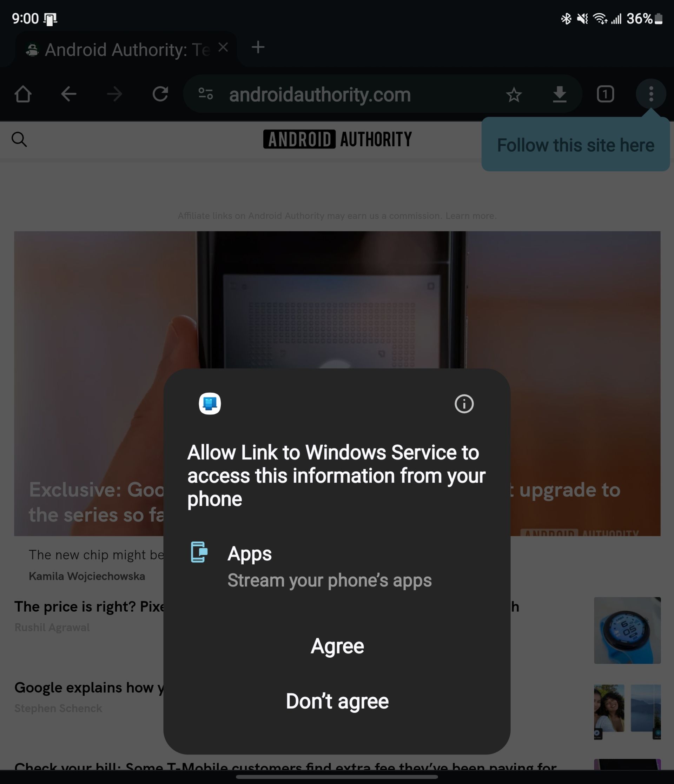674x784 pixels.
Task: Click Don't agree to deny access
Action: (x=337, y=701)
